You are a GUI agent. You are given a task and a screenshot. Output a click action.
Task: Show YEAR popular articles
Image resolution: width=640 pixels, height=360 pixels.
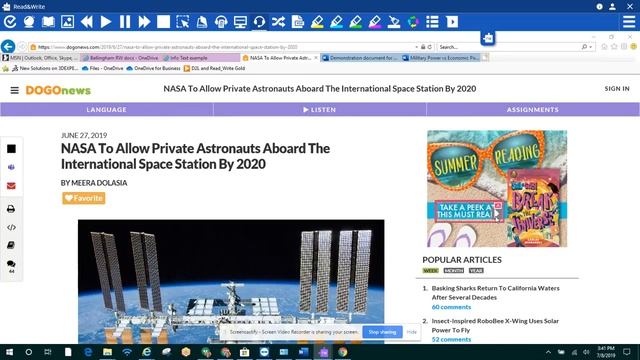476,271
